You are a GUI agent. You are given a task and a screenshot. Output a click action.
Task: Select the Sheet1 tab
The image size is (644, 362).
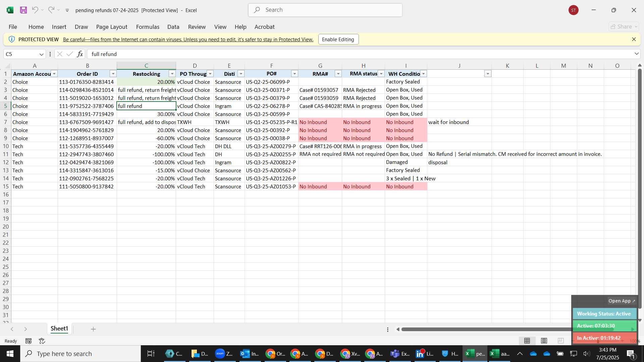coord(59,329)
